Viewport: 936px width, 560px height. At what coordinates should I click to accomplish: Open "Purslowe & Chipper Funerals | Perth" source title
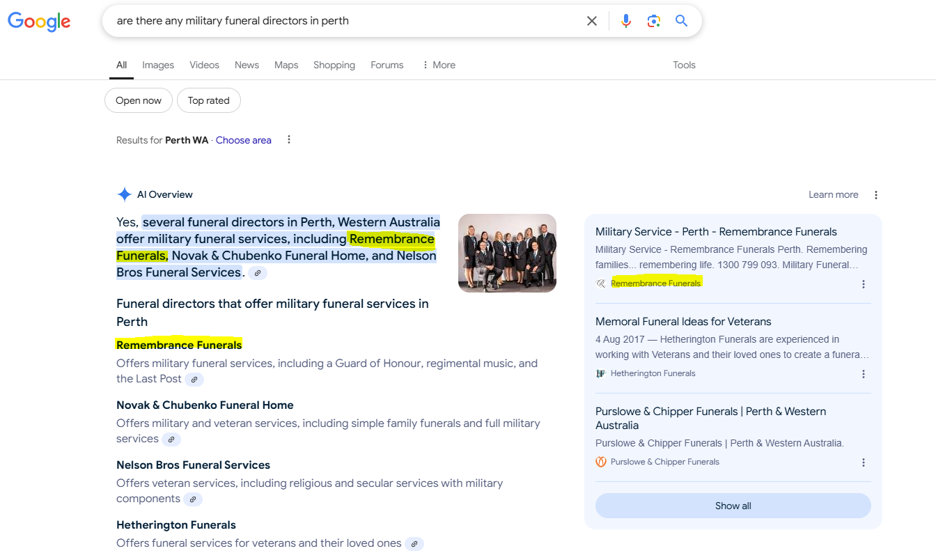[x=711, y=419]
